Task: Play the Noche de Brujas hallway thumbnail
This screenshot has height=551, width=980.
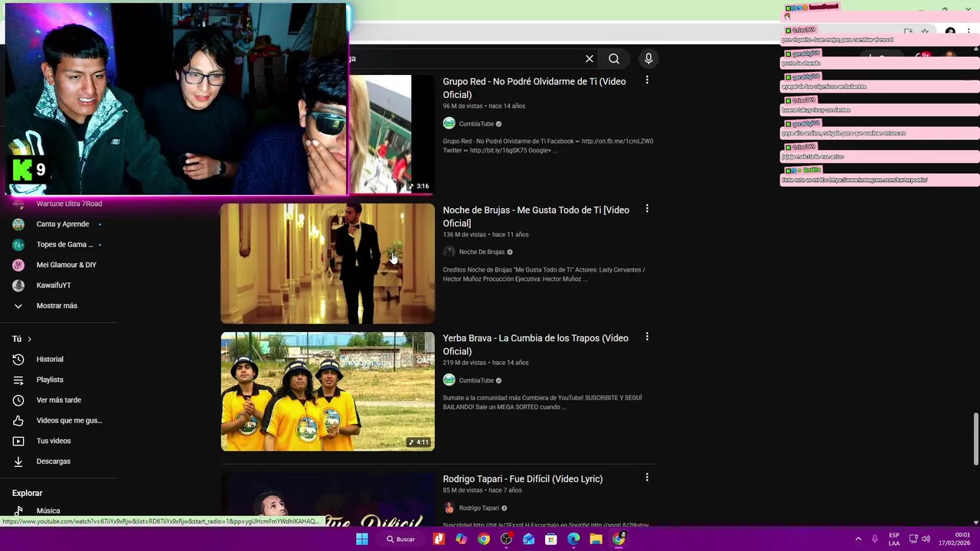Action: pyautogui.click(x=328, y=263)
